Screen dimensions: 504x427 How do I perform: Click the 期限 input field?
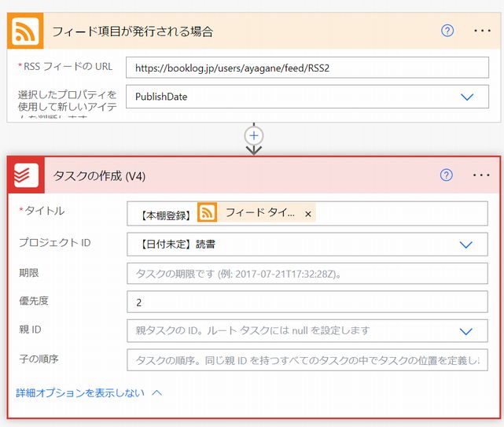tap(307, 274)
